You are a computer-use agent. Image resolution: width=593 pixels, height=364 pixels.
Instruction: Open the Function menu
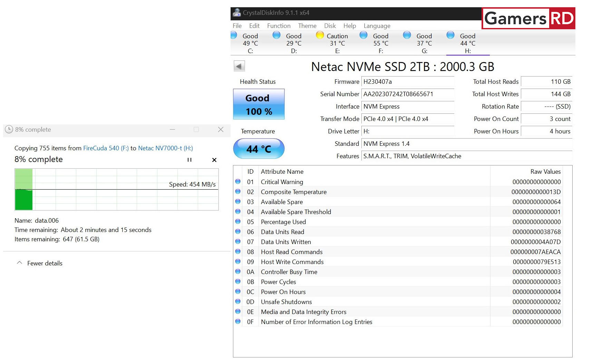(279, 26)
